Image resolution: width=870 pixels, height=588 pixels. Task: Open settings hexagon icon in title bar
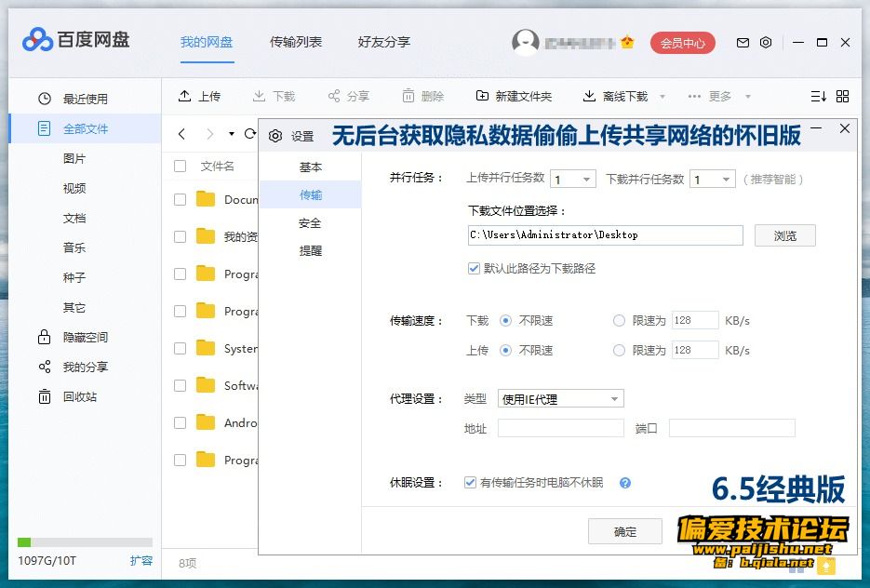coord(766,42)
